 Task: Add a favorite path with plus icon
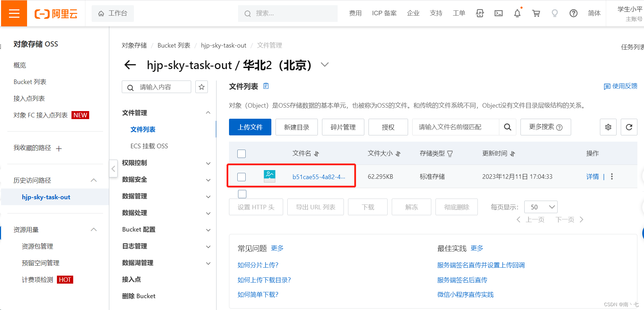[x=59, y=149]
